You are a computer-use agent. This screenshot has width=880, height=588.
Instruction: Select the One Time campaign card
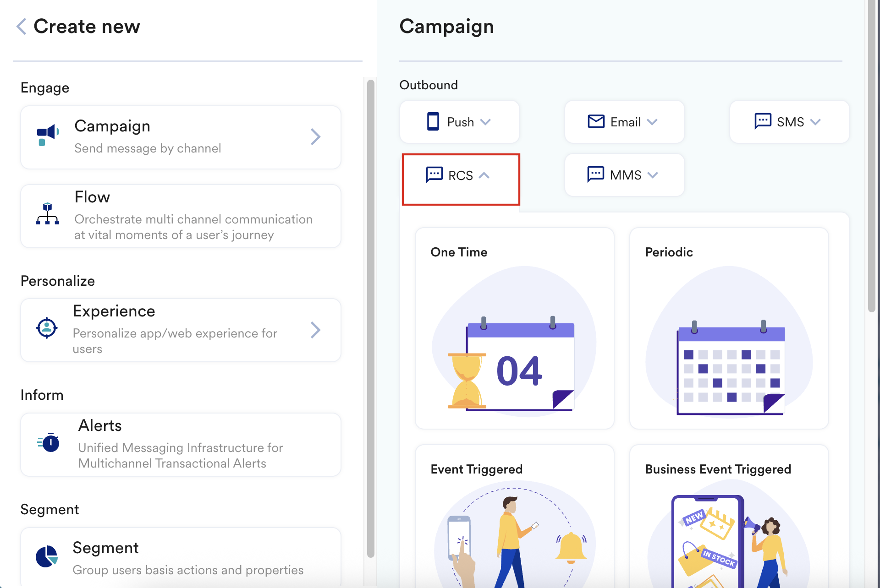514,328
